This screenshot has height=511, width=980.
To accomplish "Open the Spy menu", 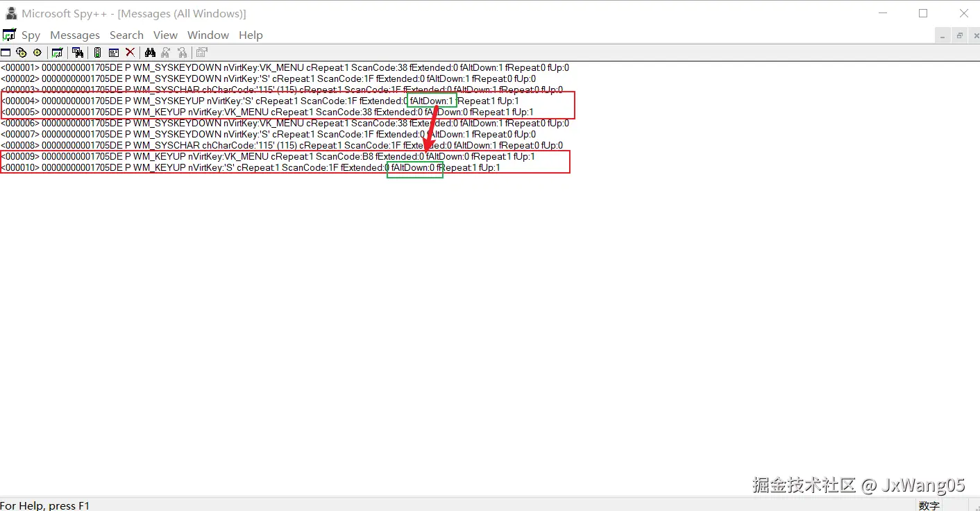I will click(x=31, y=35).
